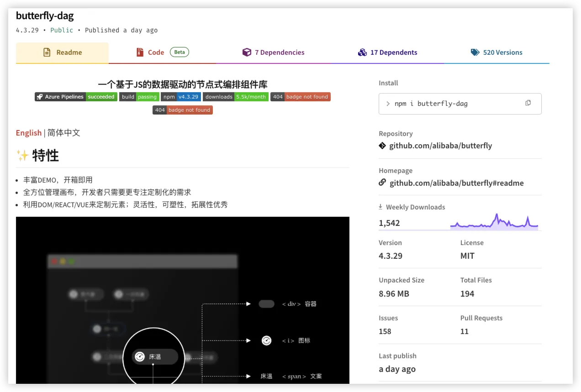This screenshot has height=392, width=581.
Task: Switch readme to English
Action: click(29, 133)
